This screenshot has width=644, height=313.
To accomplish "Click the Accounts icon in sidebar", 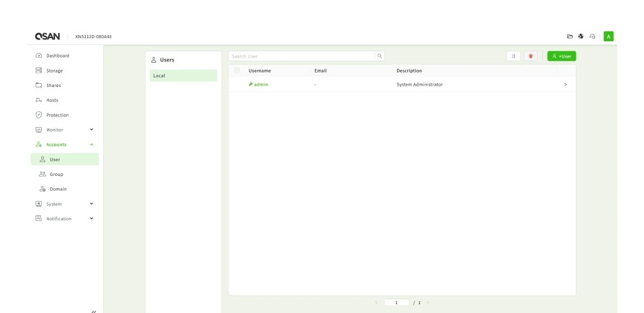I will [x=39, y=145].
